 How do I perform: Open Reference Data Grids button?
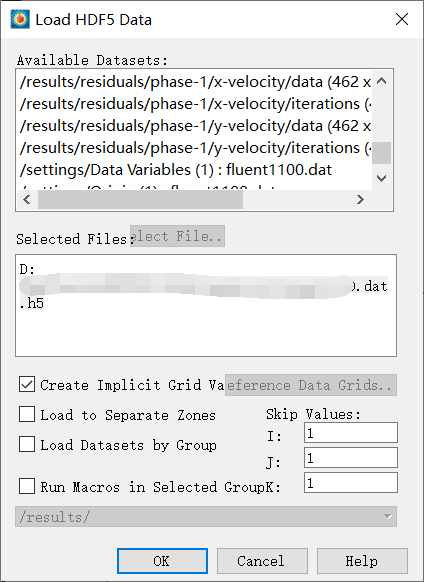coord(311,385)
